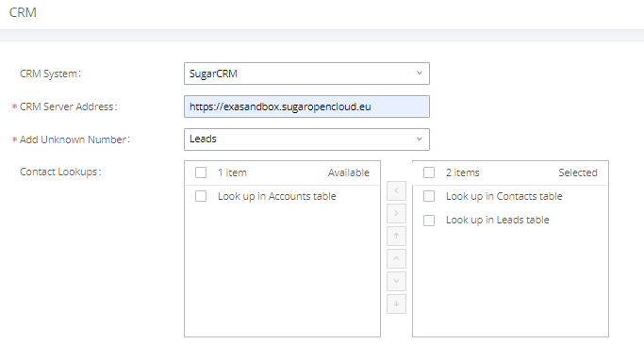This screenshot has height=361, width=644.
Task: Click the 'Contact Lookups' label
Action: [x=60, y=172]
